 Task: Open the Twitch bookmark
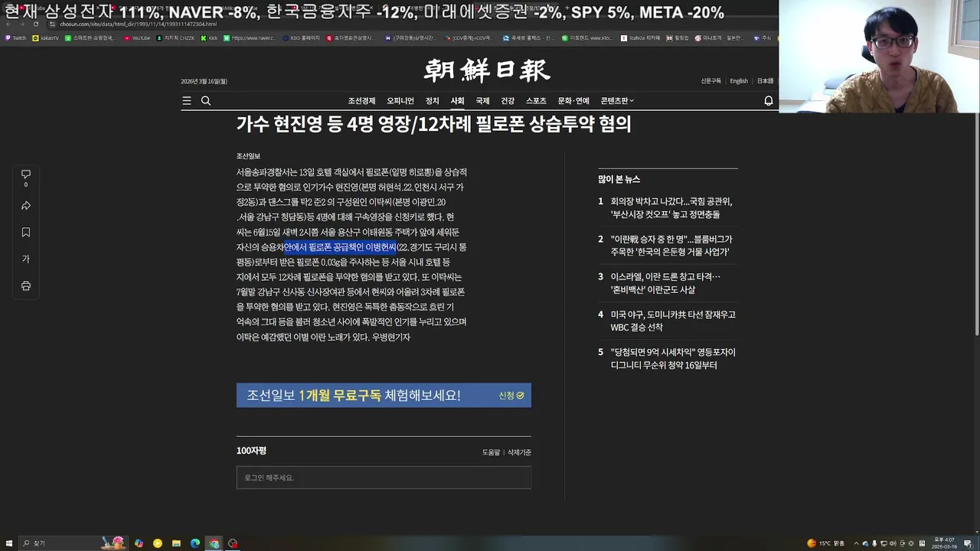(15, 37)
